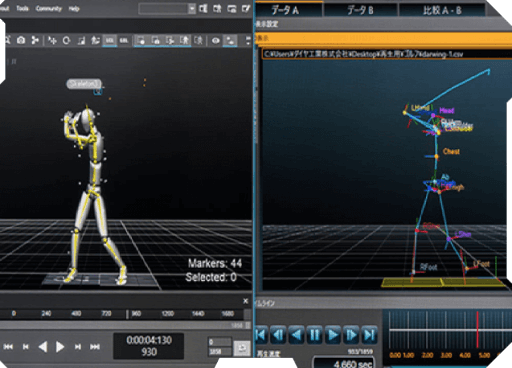Click the Skeleton label in the 3D viewport
Viewport: 512px width, 368px height.
84,84
